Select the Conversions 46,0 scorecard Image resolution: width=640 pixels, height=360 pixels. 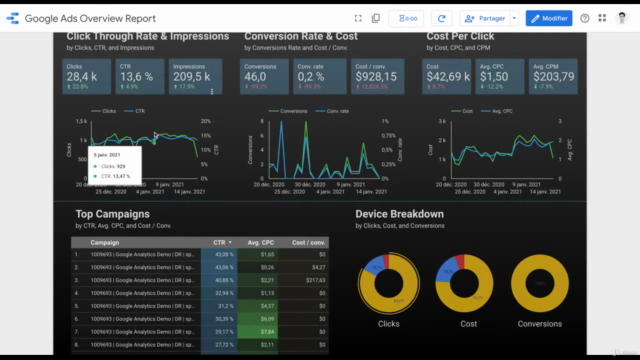pyautogui.click(x=264, y=76)
